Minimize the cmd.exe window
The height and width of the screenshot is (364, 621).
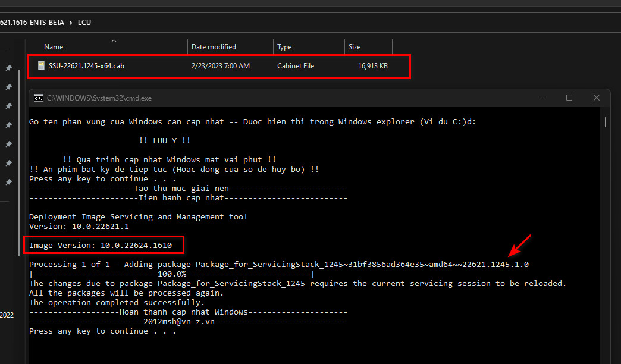(542, 98)
